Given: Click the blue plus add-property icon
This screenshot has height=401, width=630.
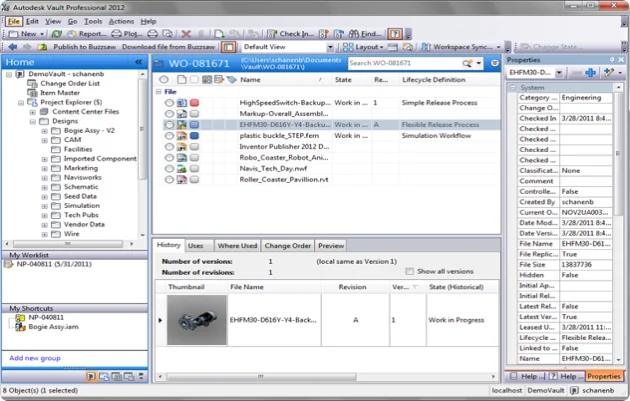Looking at the screenshot, I should (590, 73).
